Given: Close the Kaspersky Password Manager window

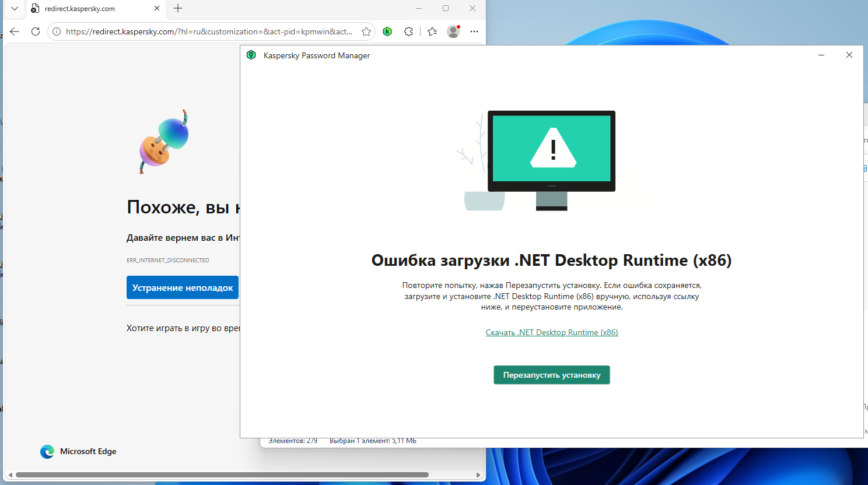Looking at the screenshot, I should click(849, 55).
